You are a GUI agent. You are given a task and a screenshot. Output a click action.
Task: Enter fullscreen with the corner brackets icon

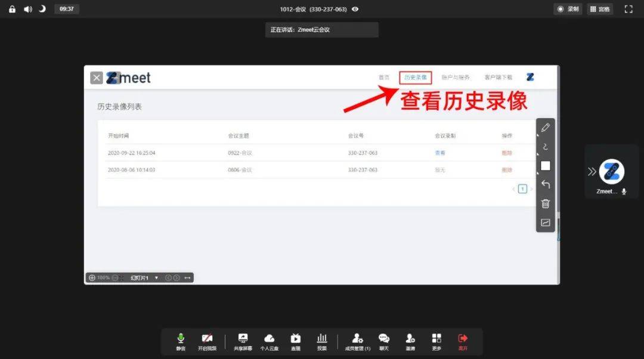pos(629,9)
